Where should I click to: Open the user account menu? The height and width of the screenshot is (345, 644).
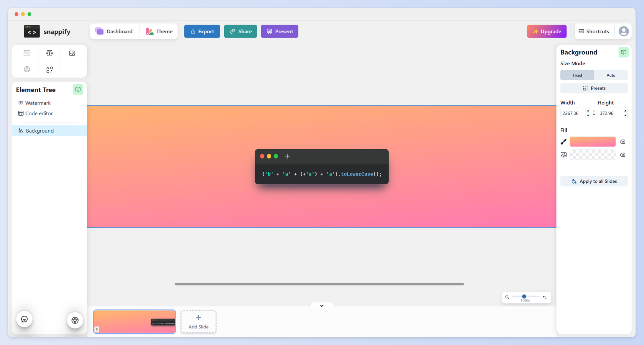coord(623,31)
